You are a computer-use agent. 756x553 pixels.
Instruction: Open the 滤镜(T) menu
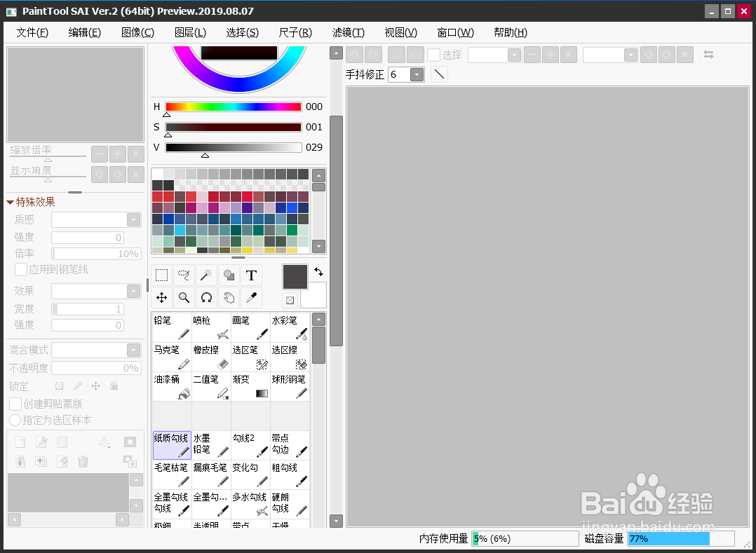tap(348, 32)
